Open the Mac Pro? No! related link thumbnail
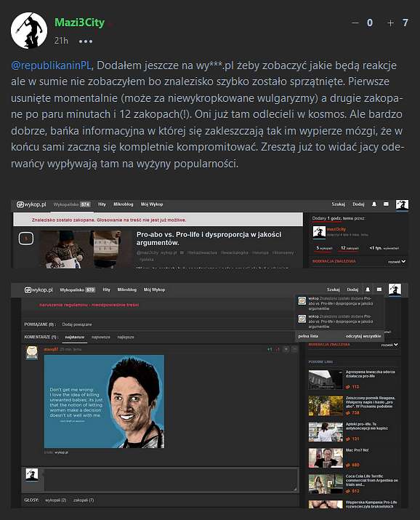This screenshot has height=520, width=420. pyautogui.click(x=326, y=457)
